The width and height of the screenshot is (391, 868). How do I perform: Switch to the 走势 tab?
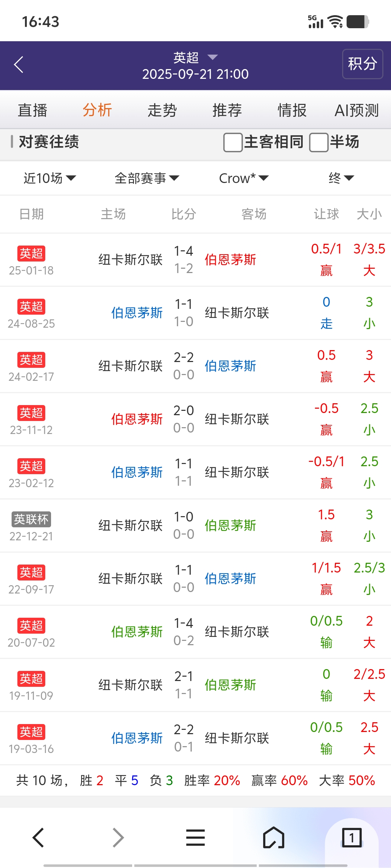pos(162,110)
